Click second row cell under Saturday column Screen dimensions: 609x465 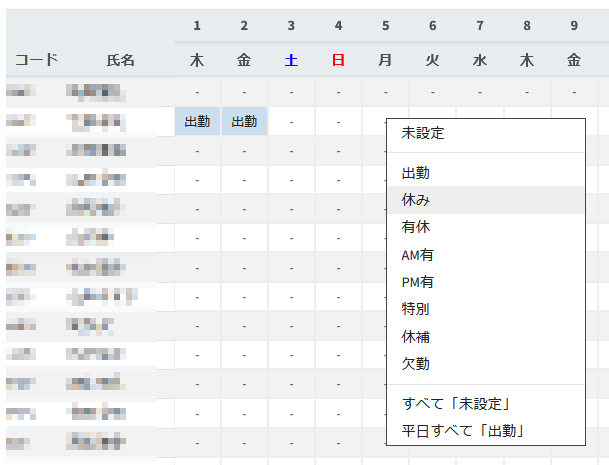pyautogui.click(x=291, y=122)
